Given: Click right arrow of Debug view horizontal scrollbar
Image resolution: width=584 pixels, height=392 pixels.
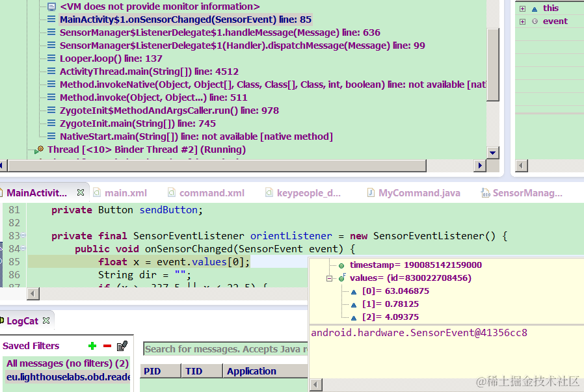Looking at the screenshot, I should [x=480, y=165].
